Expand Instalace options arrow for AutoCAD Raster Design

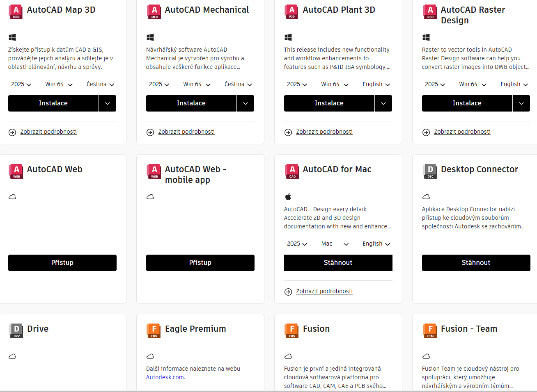click(x=521, y=103)
